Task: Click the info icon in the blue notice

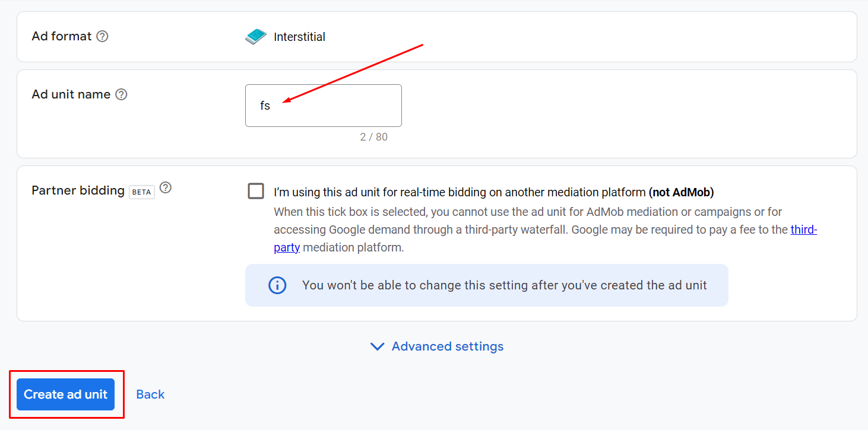Action: tap(277, 285)
